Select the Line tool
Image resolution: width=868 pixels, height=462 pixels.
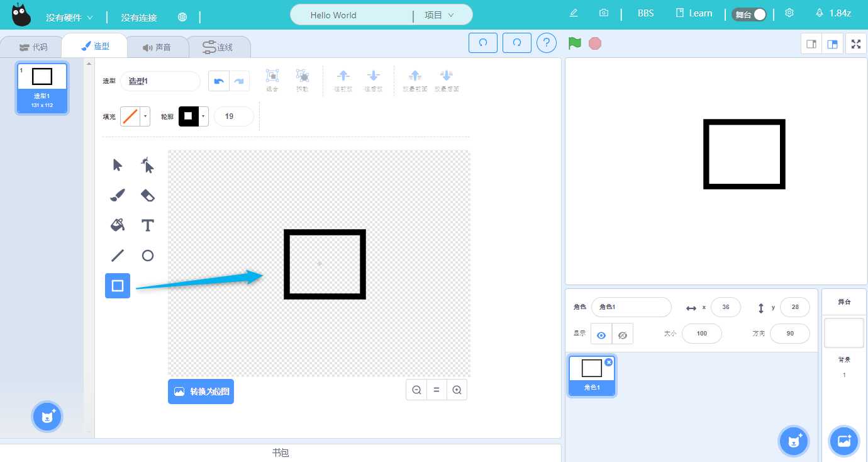pyautogui.click(x=118, y=256)
